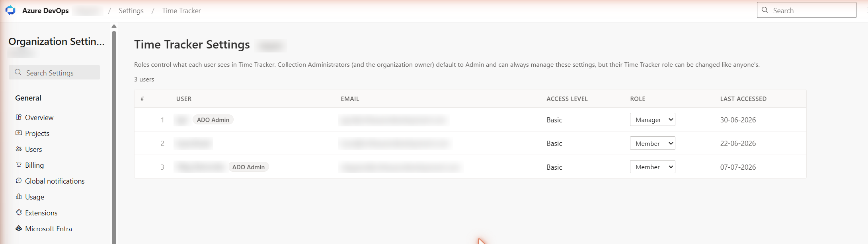The image size is (868, 244).
Task: Click the Extensions puzzle icon
Action: 19,213
